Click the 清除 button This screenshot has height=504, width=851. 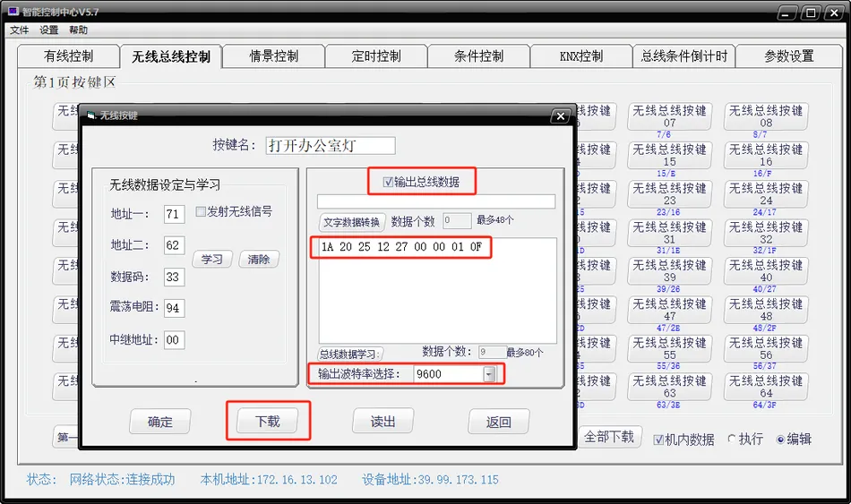pos(259,260)
